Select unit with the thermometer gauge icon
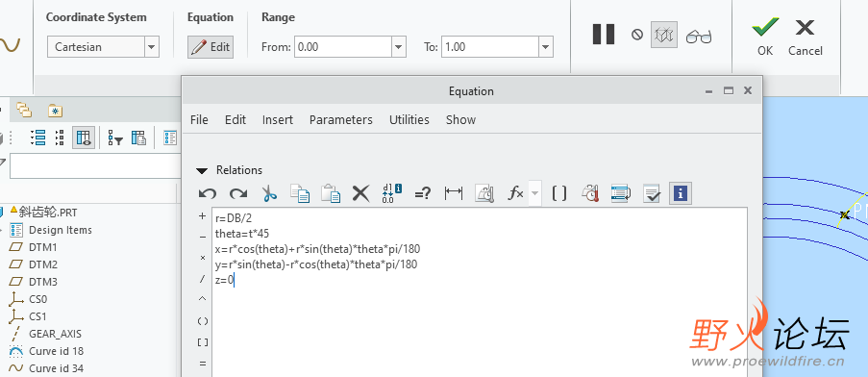The width and height of the screenshot is (868, 377). click(x=590, y=193)
